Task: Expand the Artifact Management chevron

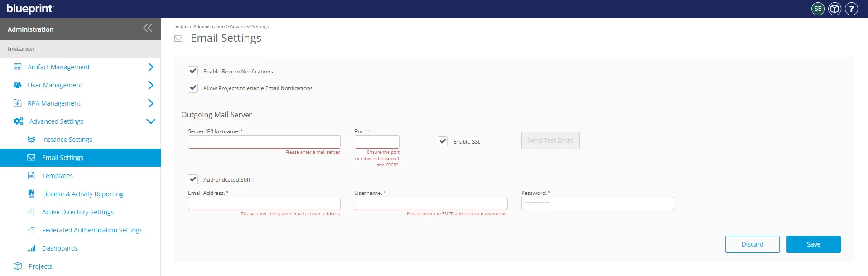Action: 151,67
